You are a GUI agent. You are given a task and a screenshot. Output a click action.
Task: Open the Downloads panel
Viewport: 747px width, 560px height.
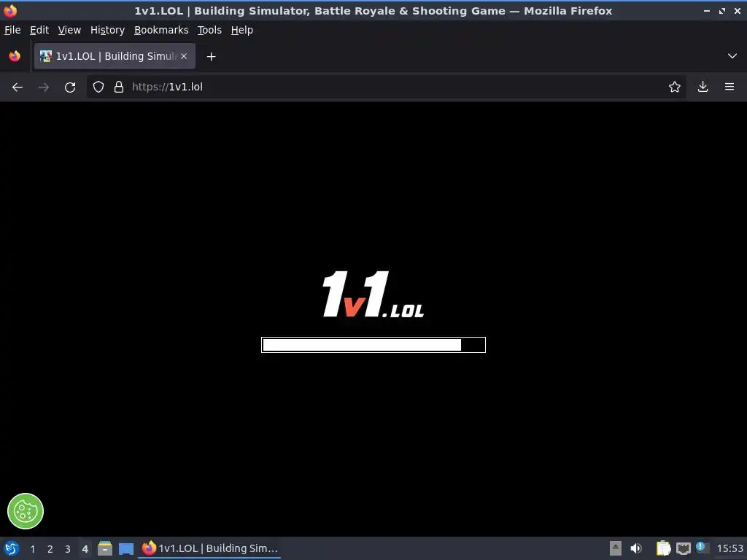coord(703,87)
